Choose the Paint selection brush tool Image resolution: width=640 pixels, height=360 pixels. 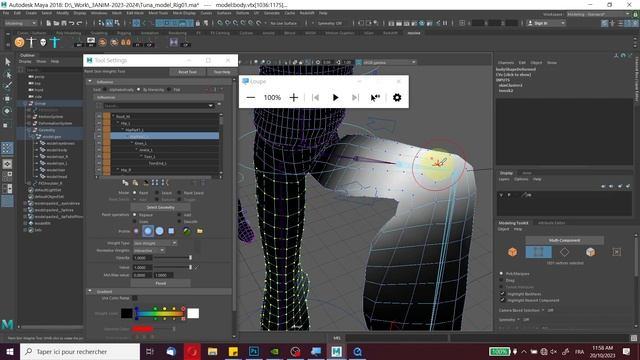8,86
